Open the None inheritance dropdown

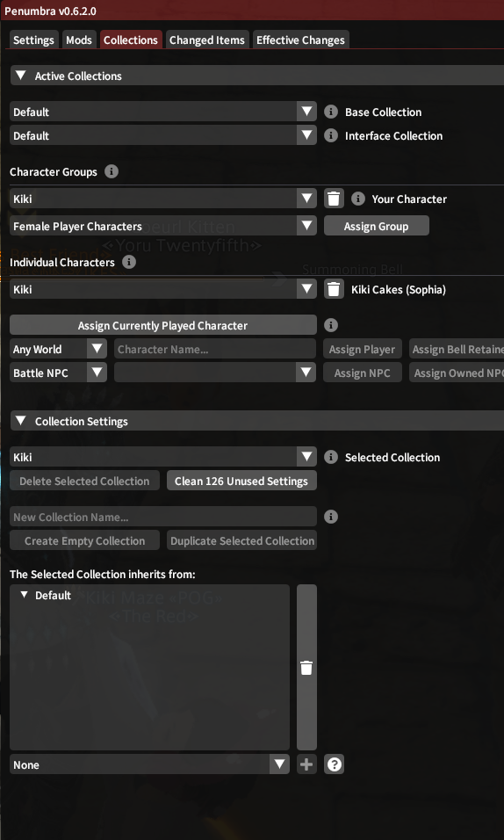click(149, 764)
